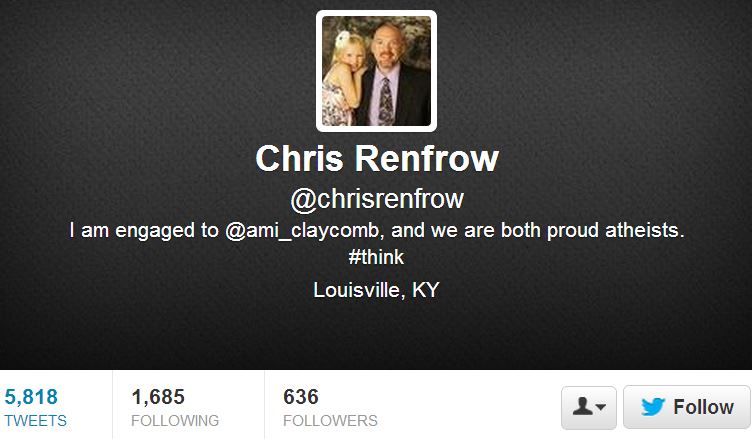Open the 636 followers number
Image resolution: width=752 pixels, height=439 pixels.
301,397
